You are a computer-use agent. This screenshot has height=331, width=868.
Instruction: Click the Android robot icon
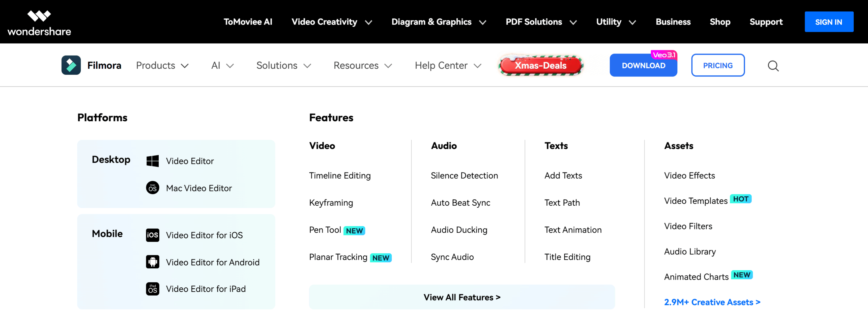pos(152,262)
